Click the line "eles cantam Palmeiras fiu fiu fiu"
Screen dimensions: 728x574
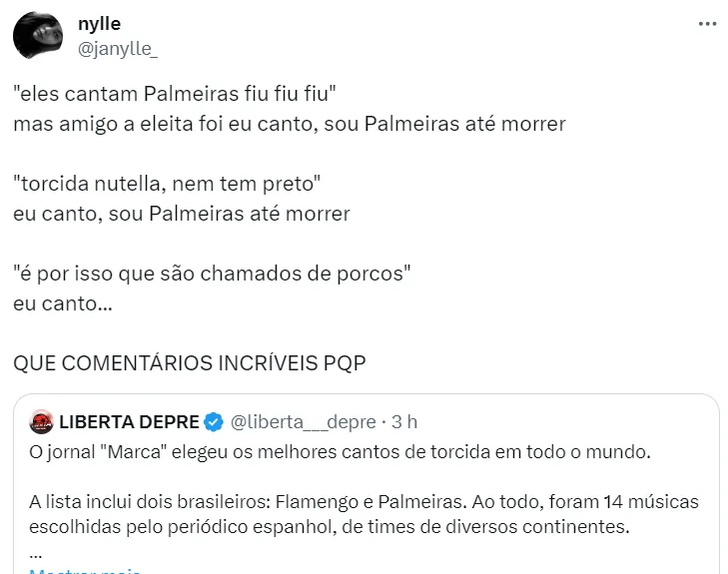coord(175,95)
